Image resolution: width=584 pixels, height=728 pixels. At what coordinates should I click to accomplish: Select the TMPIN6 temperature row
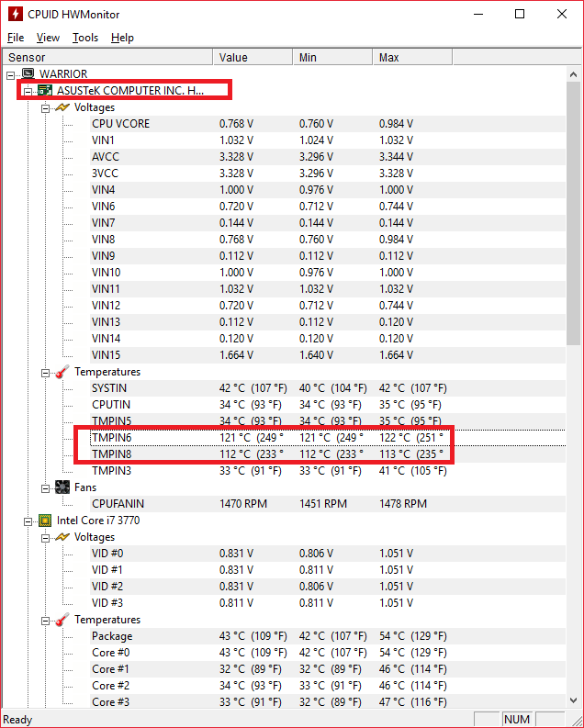tap(328, 438)
